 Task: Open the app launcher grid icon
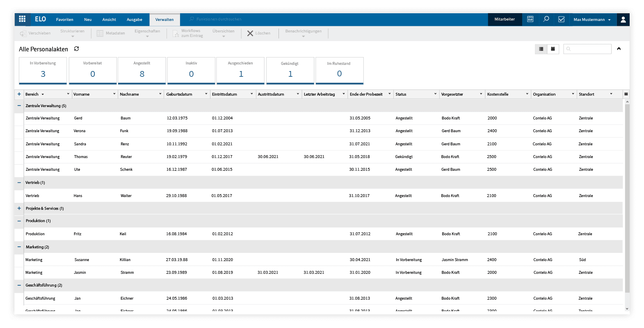point(22,19)
